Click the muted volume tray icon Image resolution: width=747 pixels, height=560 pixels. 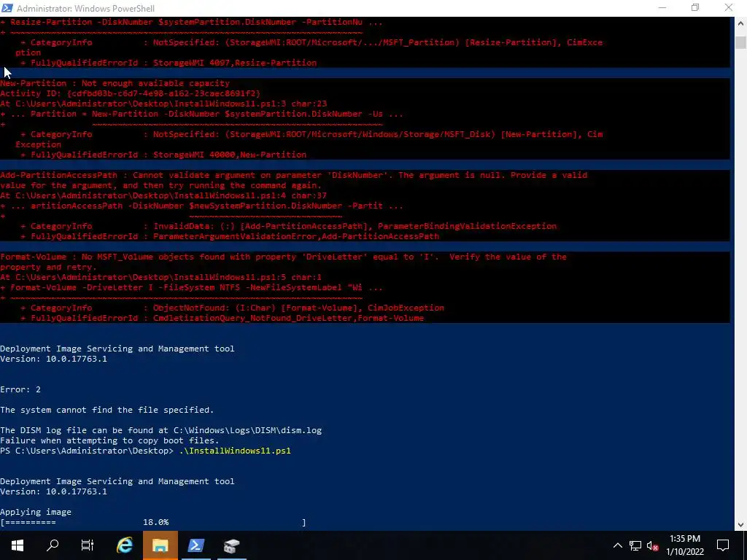pyautogui.click(x=653, y=545)
